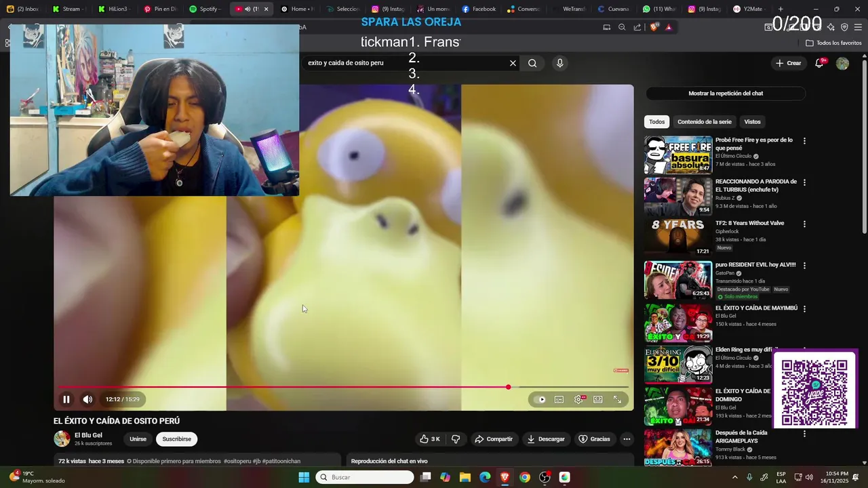Open the Windows Start menu

point(304,477)
